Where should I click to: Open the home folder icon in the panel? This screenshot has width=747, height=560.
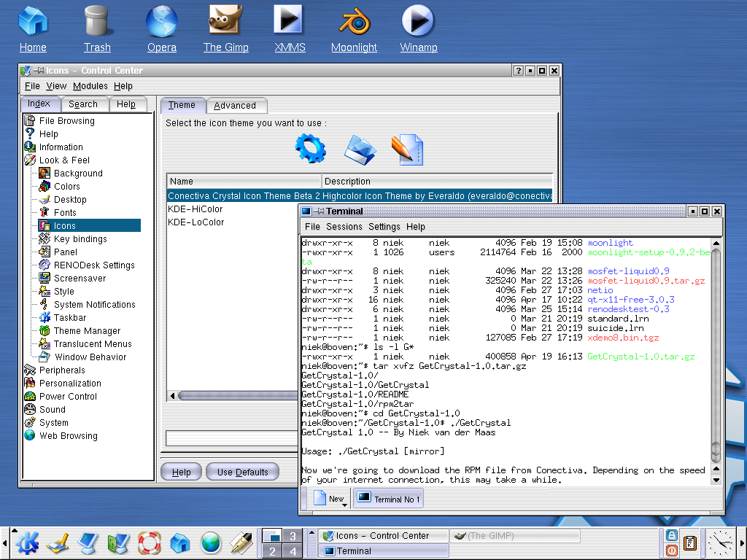(180, 542)
